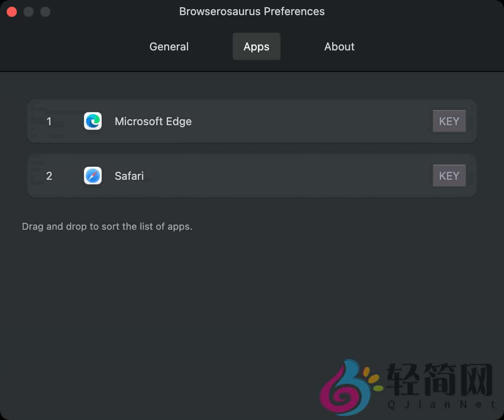Click the drag and drop hint text

[x=107, y=226]
